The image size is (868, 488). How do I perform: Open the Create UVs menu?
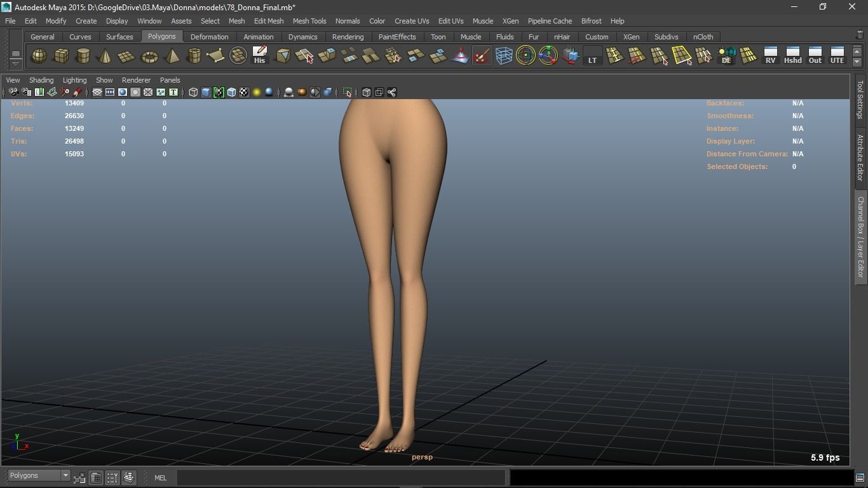[x=412, y=21]
